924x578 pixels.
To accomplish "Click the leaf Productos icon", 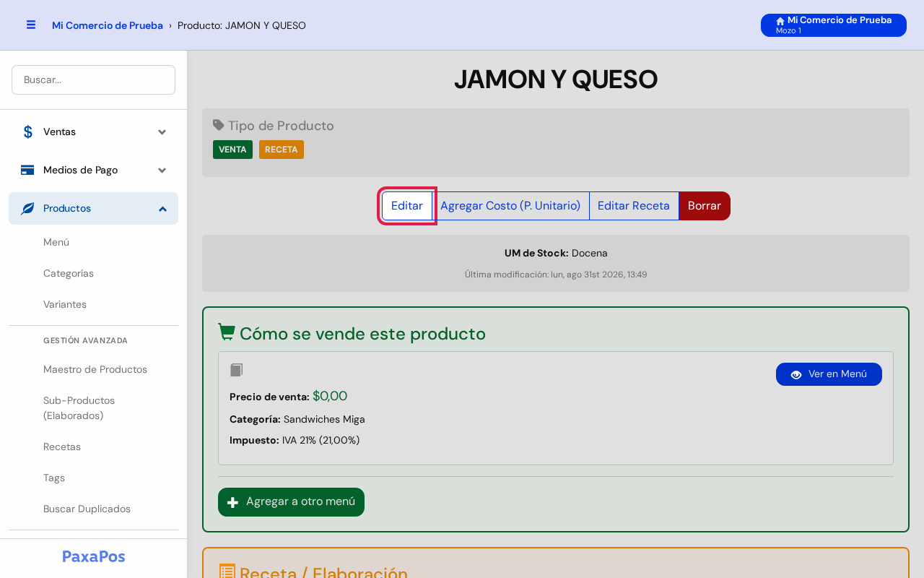I will tap(27, 208).
